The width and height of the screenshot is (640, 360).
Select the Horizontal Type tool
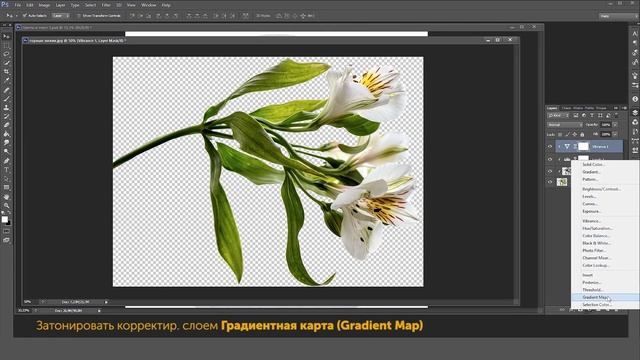(6, 170)
